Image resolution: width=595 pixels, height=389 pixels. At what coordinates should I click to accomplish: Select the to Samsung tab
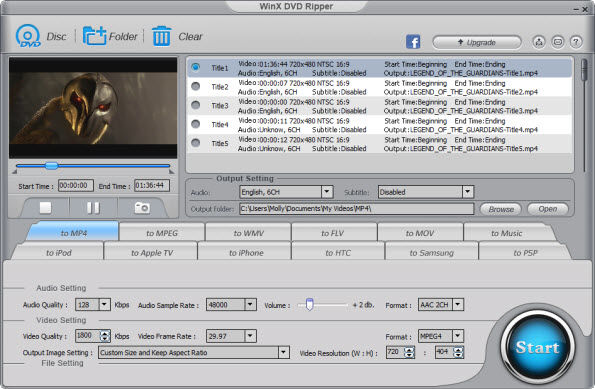(431, 252)
